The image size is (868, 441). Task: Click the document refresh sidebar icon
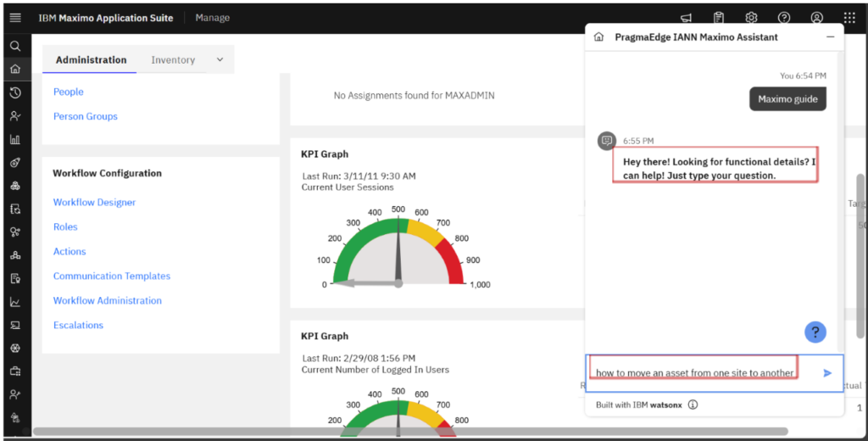pos(15,209)
